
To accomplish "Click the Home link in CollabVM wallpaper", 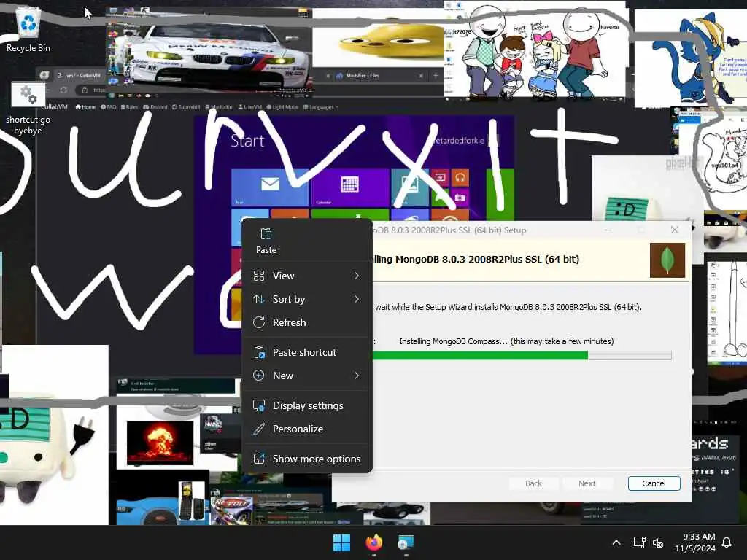I will coord(86,107).
